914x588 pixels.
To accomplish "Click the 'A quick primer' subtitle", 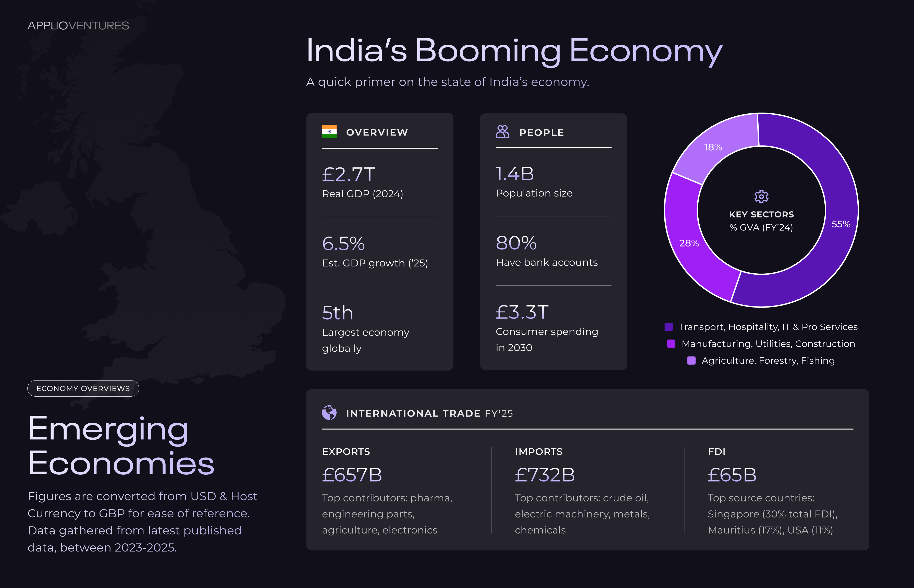I will (448, 82).
